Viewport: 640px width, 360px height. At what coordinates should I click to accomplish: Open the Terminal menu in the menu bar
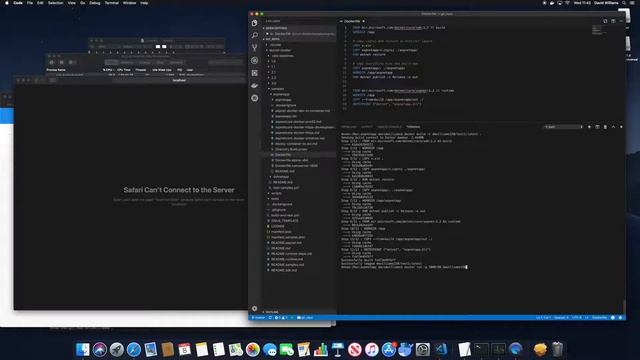[x=111, y=3]
